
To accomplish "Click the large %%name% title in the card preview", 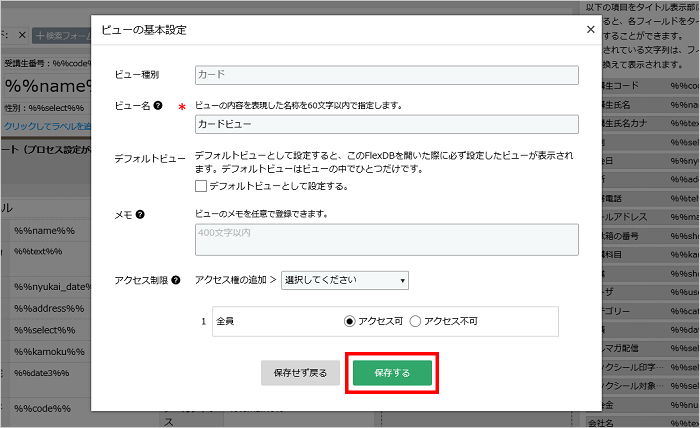I will pos(47,86).
